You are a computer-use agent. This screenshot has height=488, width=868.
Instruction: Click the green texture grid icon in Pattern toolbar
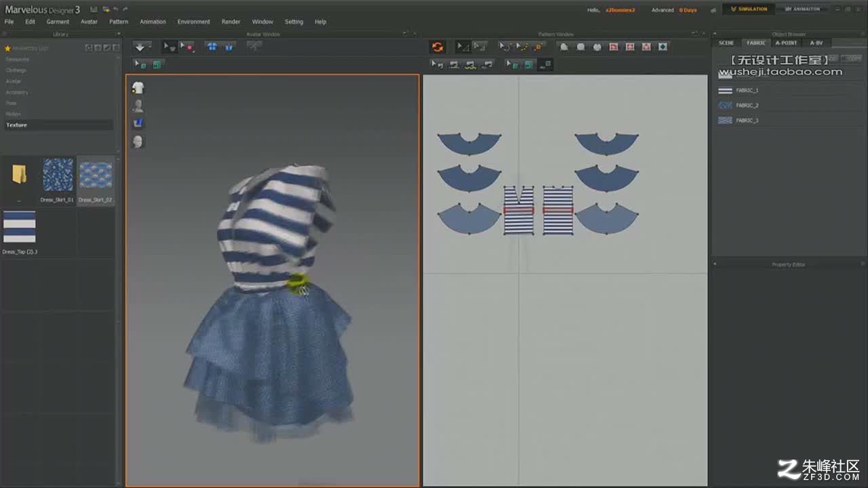click(x=528, y=64)
